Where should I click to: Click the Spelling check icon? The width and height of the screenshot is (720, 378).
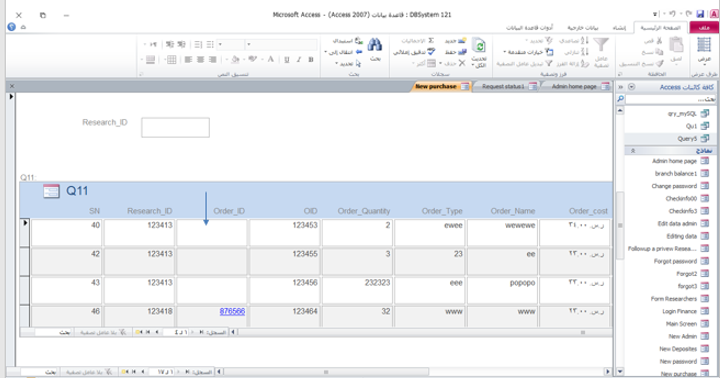tap(431, 52)
